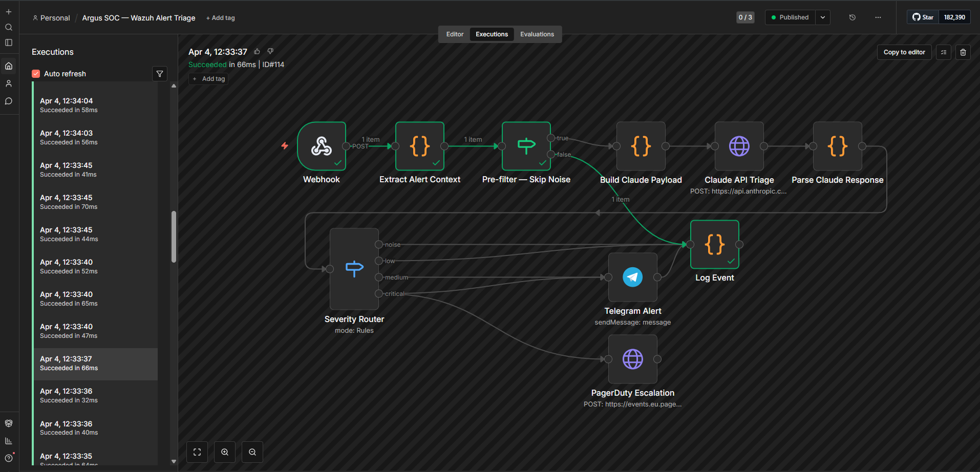Click the executions list scroll up arrow

(x=174, y=86)
